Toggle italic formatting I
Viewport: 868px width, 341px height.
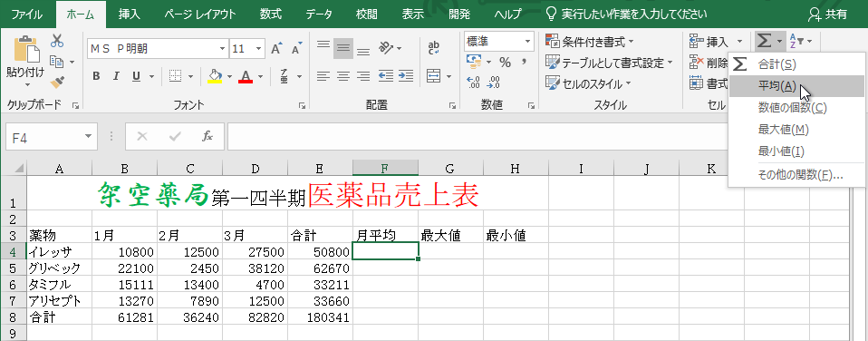click(116, 76)
